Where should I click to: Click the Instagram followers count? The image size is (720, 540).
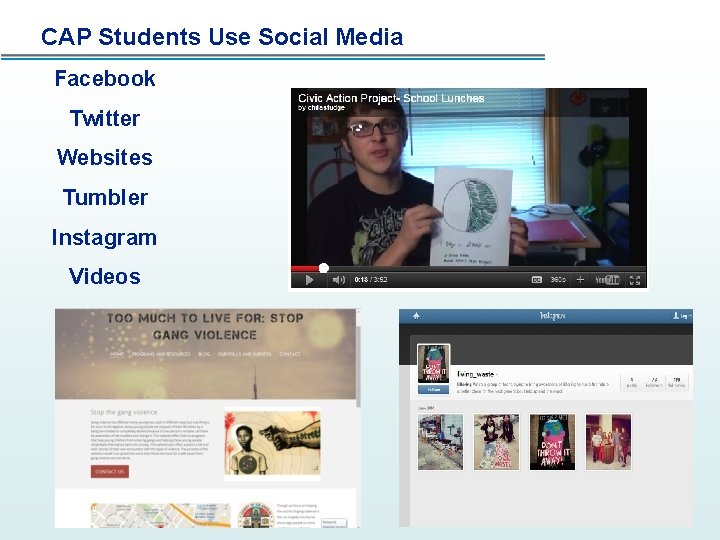point(654,382)
